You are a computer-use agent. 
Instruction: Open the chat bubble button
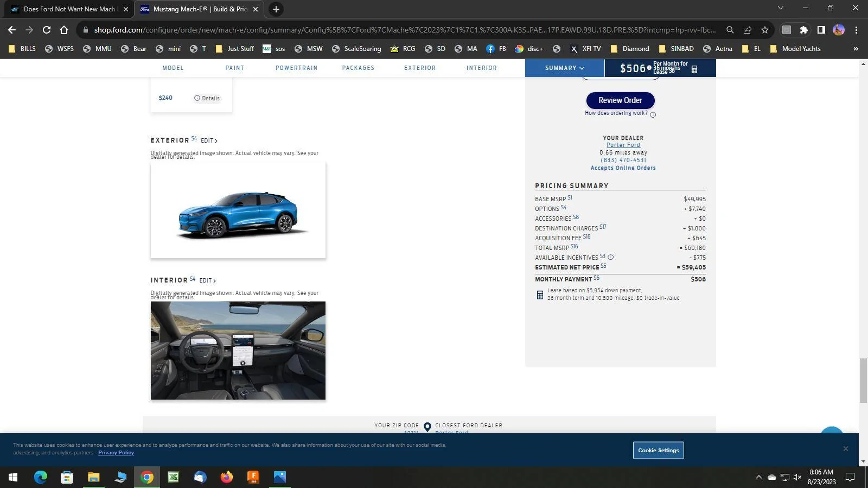(x=832, y=431)
